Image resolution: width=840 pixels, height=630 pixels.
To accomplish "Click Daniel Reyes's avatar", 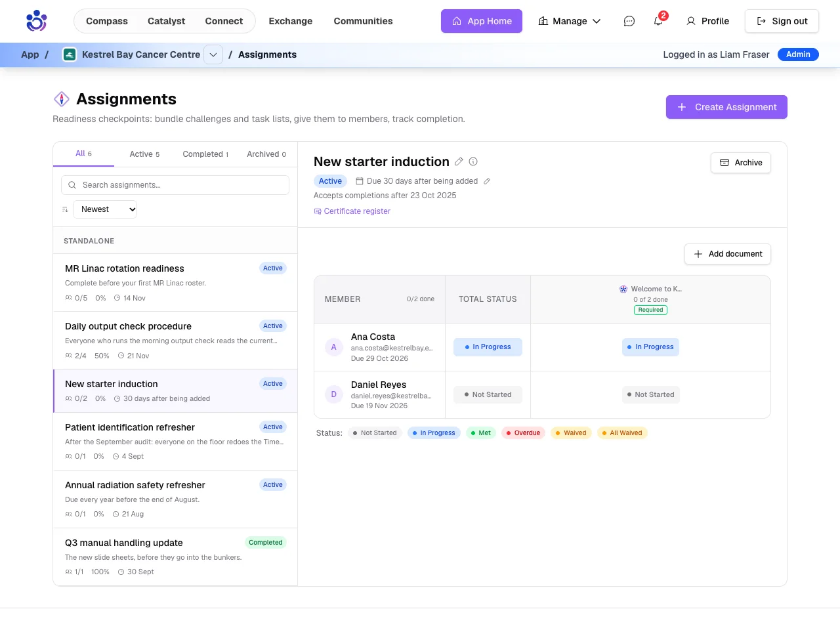I will pos(334,394).
